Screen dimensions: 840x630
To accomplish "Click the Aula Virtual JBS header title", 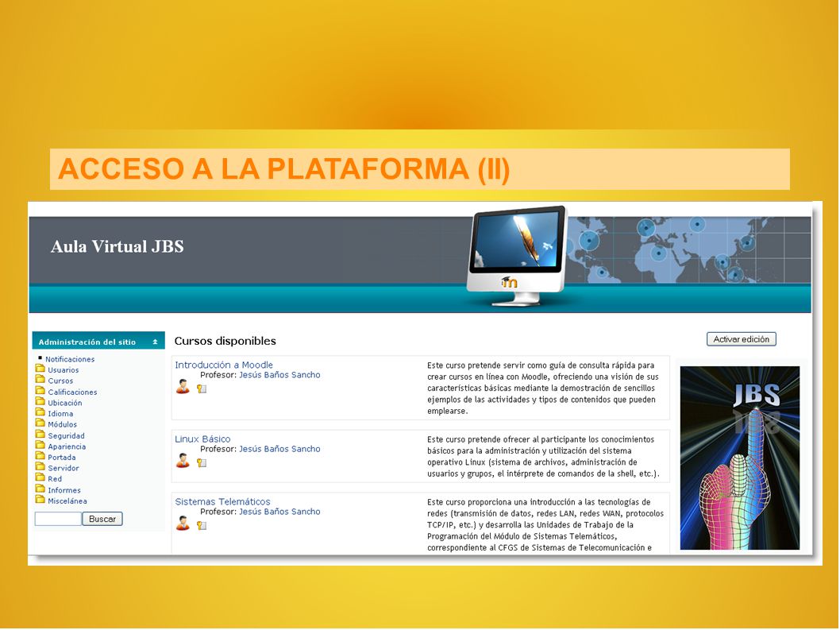I will click(x=117, y=246).
